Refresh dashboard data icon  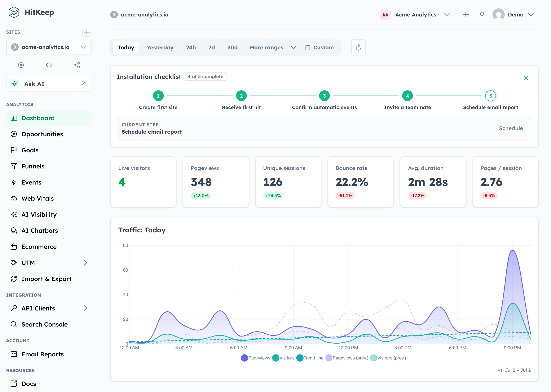(358, 47)
